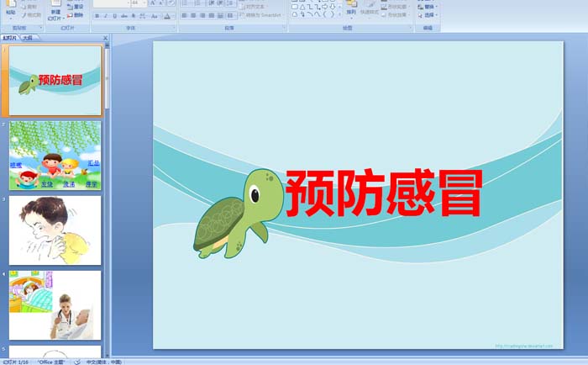This screenshot has width=588, height=365.
Task: Apply numbered list
Action: (x=198, y=3)
